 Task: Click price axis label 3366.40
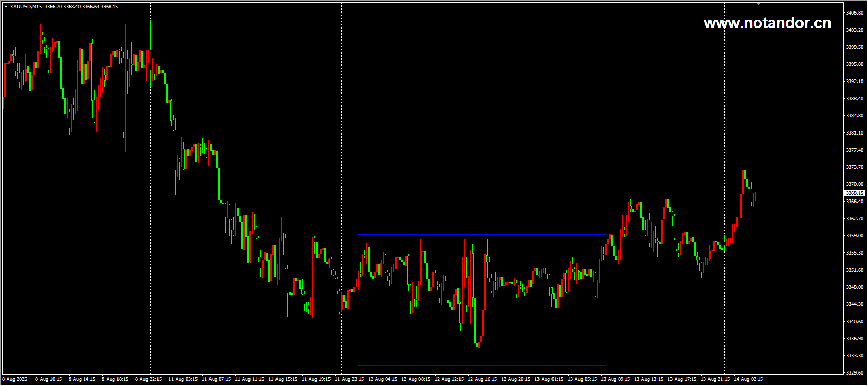855,202
